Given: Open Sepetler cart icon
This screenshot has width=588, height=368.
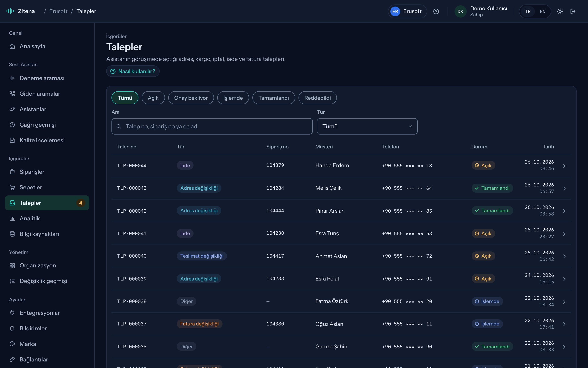Looking at the screenshot, I should pos(12,187).
